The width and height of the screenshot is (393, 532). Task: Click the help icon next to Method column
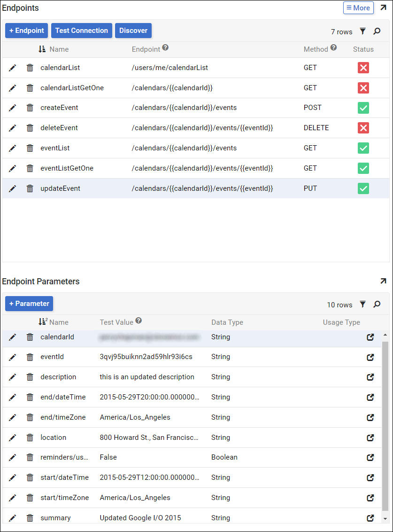tap(333, 47)
